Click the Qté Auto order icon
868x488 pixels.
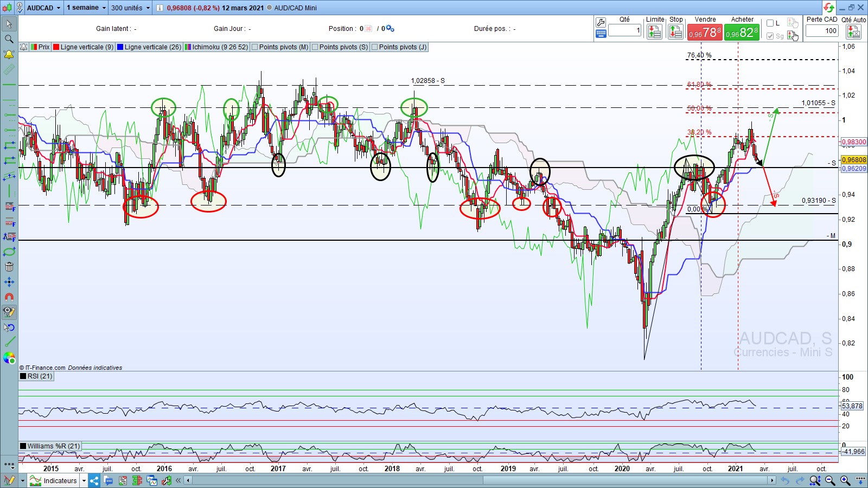(x=853, y=32)
